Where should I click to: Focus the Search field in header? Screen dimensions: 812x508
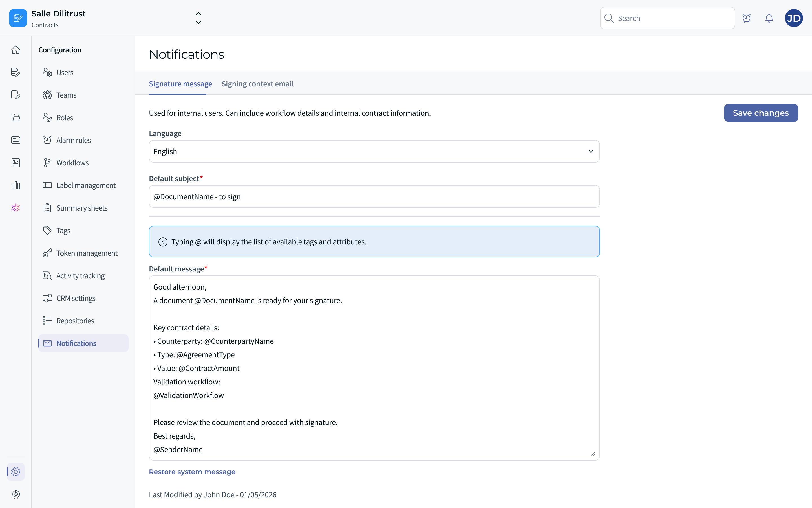click(x=667, y=18)
